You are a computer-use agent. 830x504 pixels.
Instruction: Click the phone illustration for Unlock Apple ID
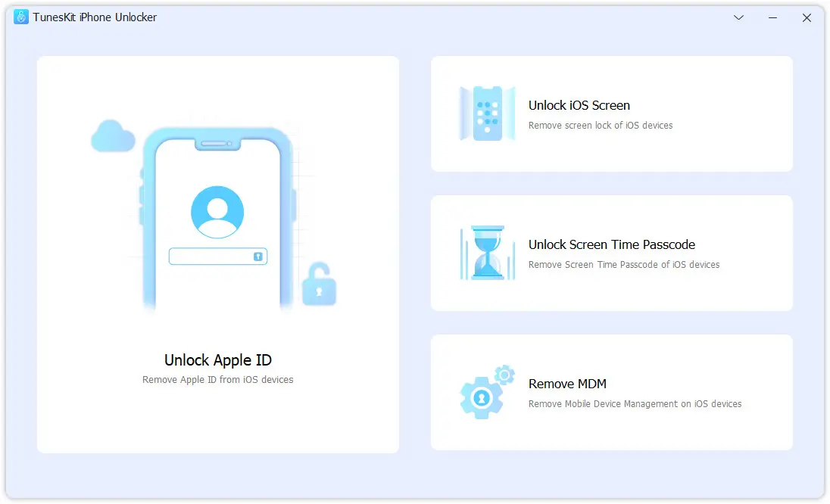click(217, 218)
